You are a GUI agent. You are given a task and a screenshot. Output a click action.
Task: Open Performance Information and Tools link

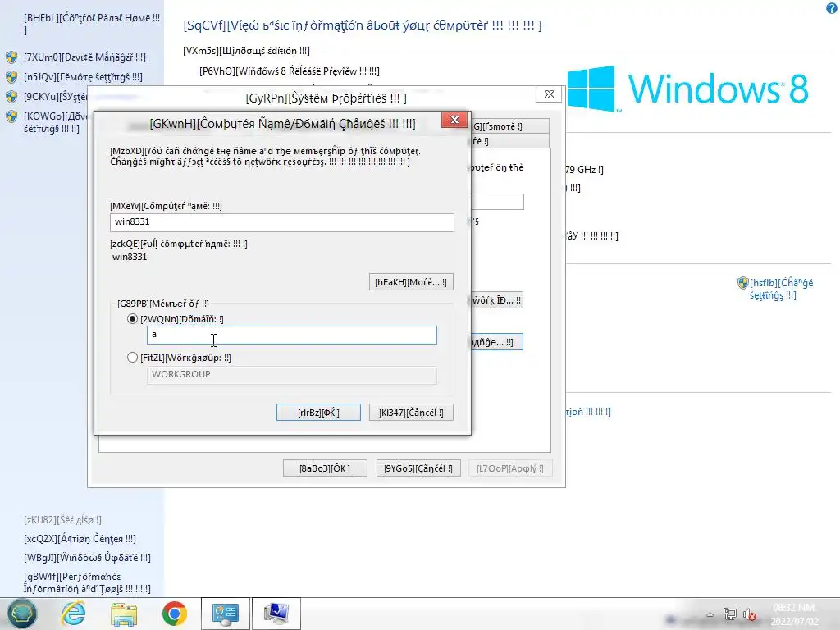coord(87,583)
